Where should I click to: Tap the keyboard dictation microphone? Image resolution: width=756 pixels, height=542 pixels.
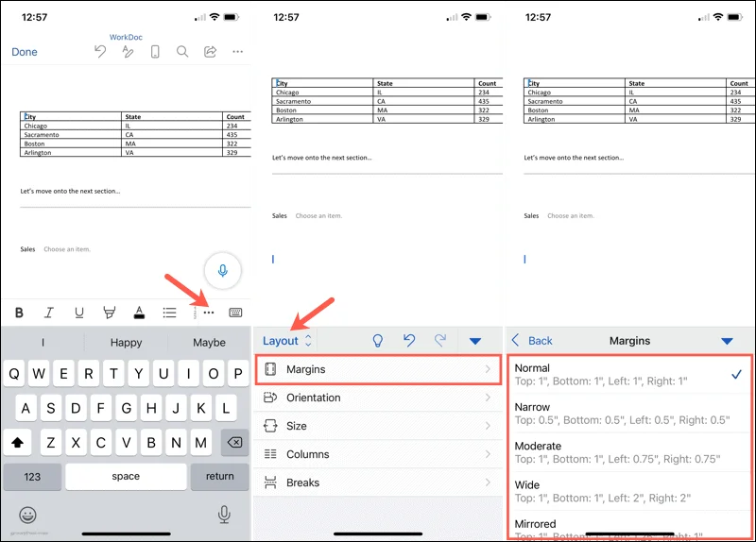coord(224,515)
